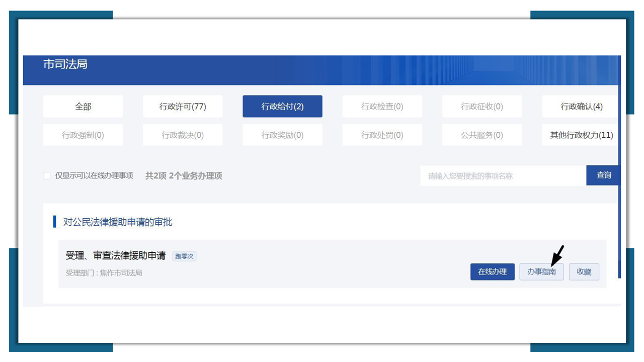Open 行政裁决(0) category
The image size is (644, 362).
[183, 135]
